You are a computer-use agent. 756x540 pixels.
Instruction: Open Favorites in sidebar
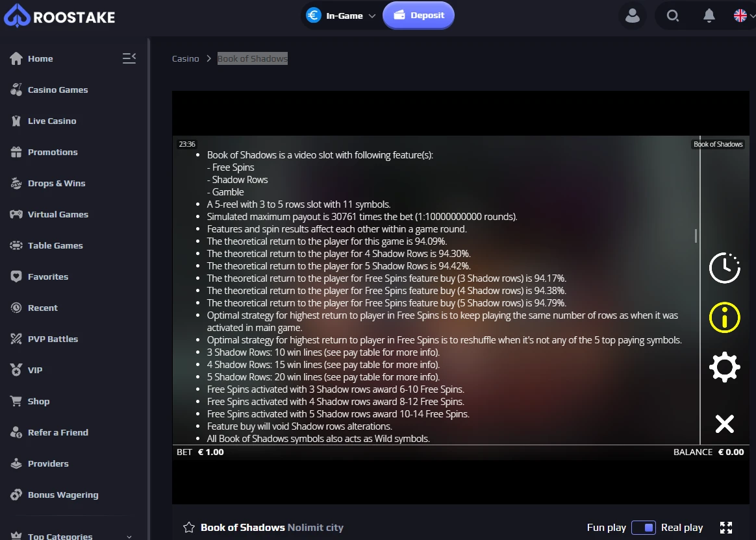pyautogui.click(x=47, y=277)
